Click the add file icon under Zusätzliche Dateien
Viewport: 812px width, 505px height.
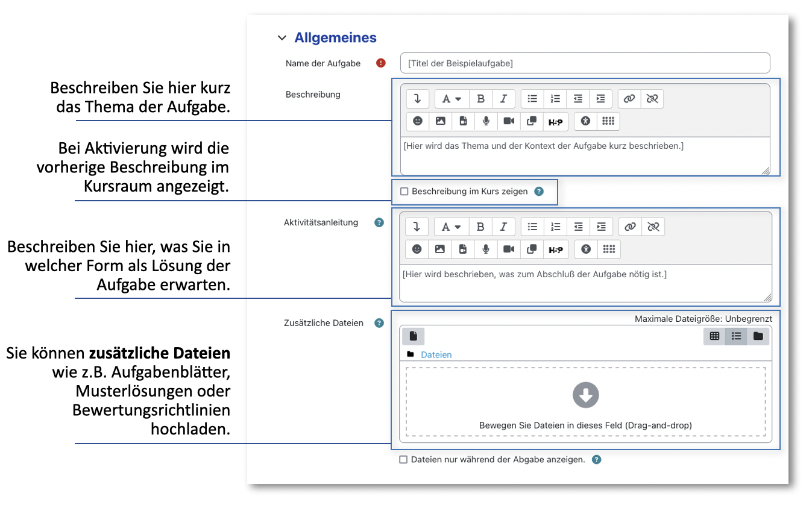pos(414,336)
